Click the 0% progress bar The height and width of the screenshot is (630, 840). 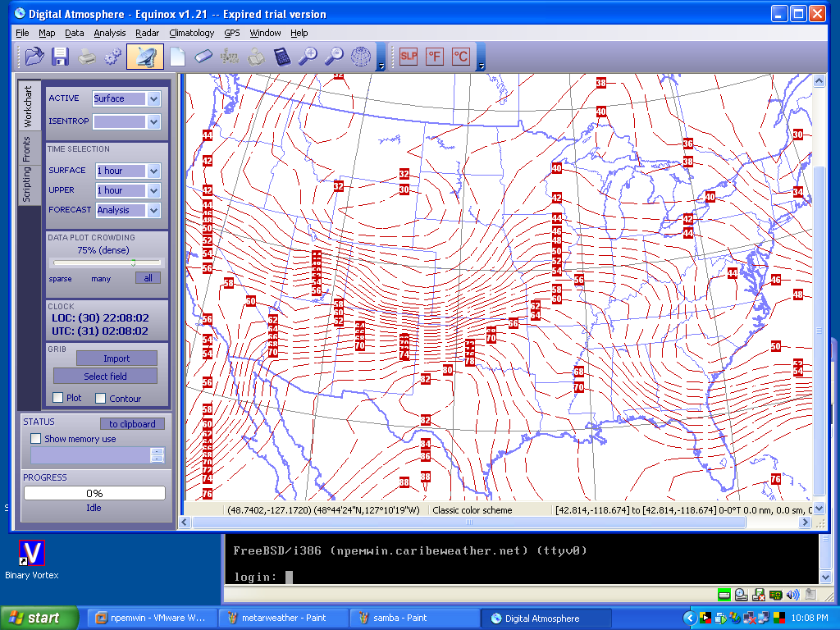pos(94,493)
